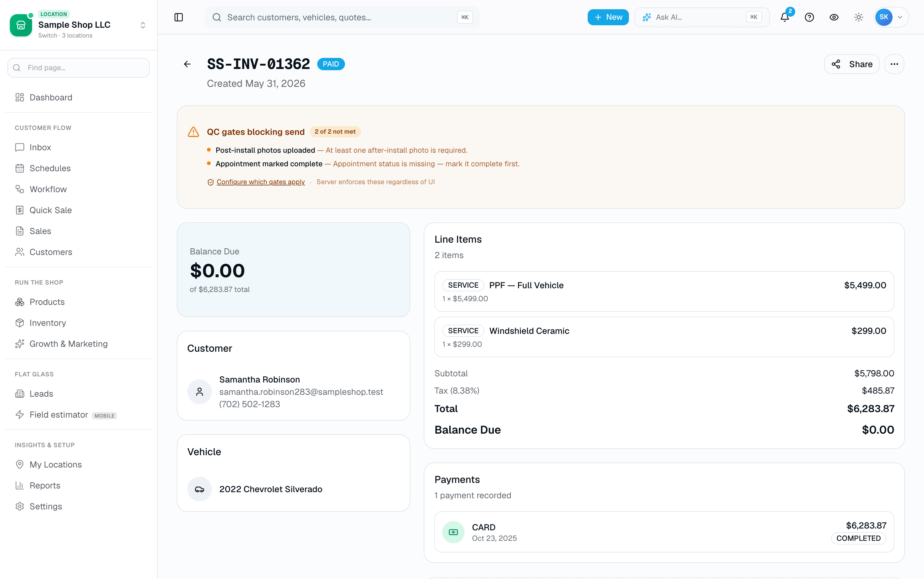Go back with the arrow icon

pyautogui.click(x=187, y=64)
